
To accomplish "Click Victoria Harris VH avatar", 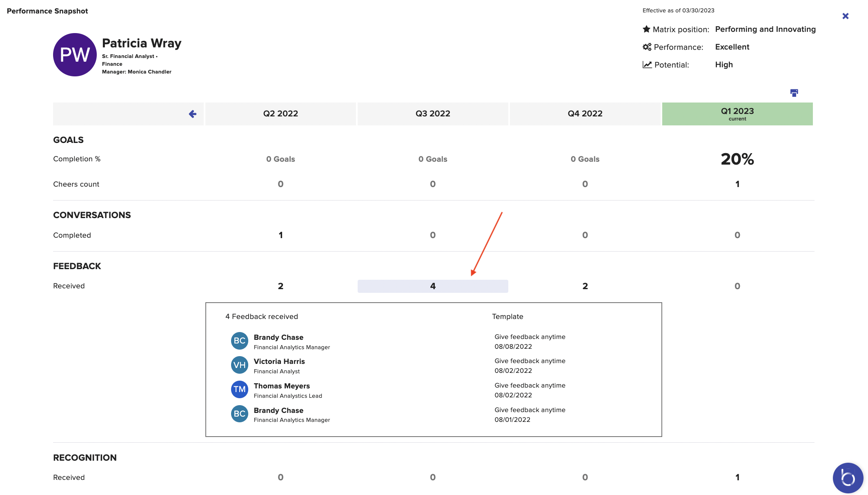I will pyautogui.click(x=240, y=365).
